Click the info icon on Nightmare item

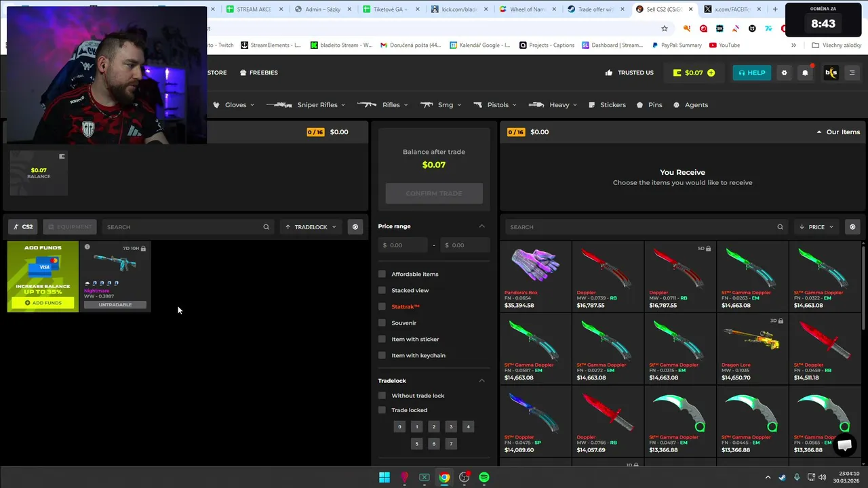click(87, 247)
